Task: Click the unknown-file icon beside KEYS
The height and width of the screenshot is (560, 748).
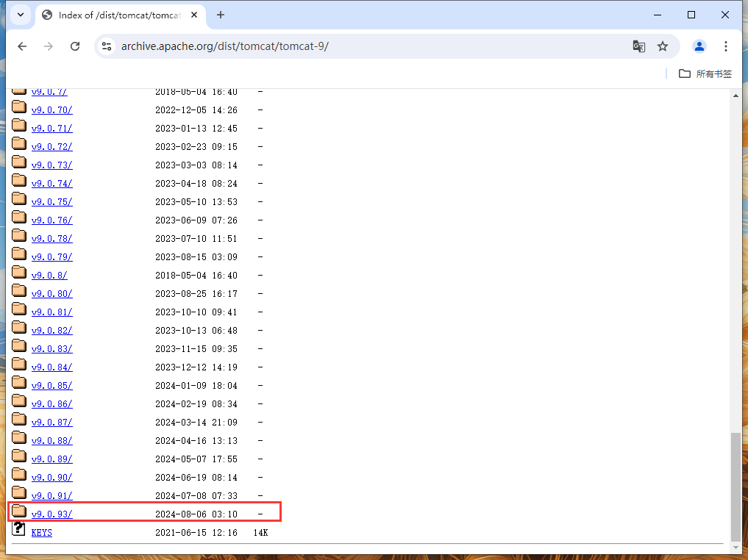Action: click(18, 528)
